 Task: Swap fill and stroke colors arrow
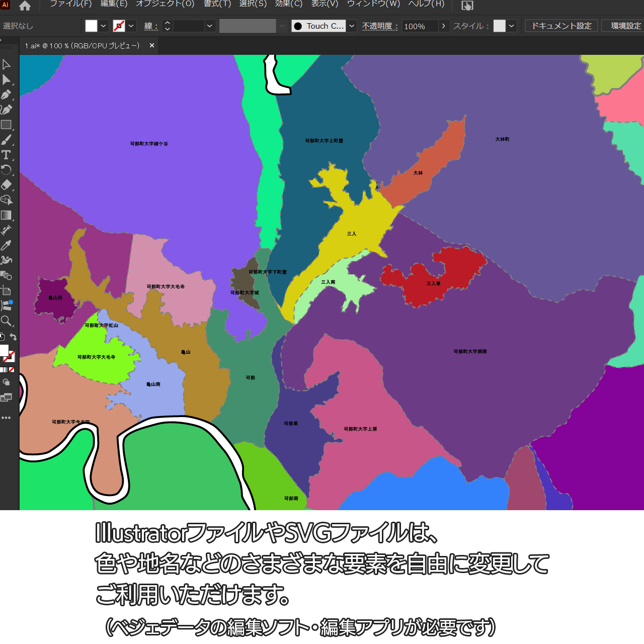14,337
